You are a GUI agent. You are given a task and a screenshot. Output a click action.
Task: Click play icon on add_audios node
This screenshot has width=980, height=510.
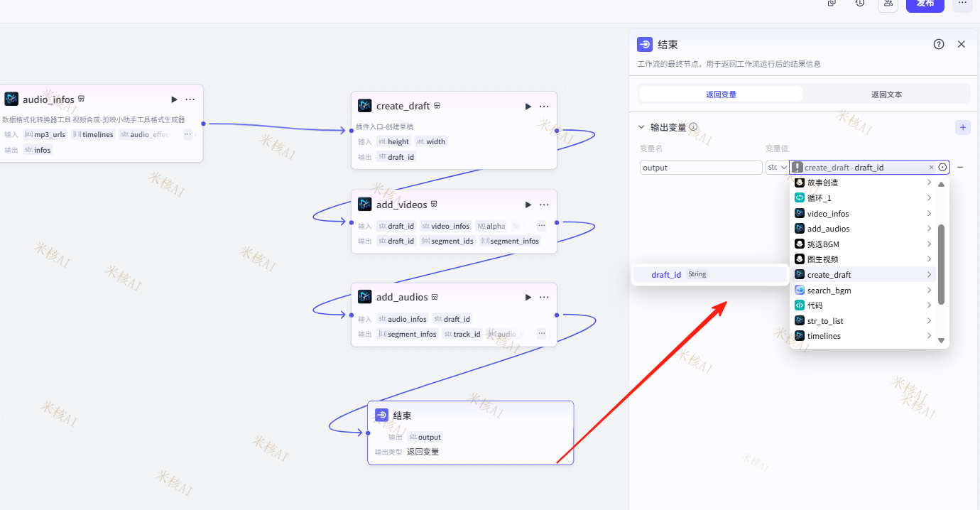coord(528,298)
